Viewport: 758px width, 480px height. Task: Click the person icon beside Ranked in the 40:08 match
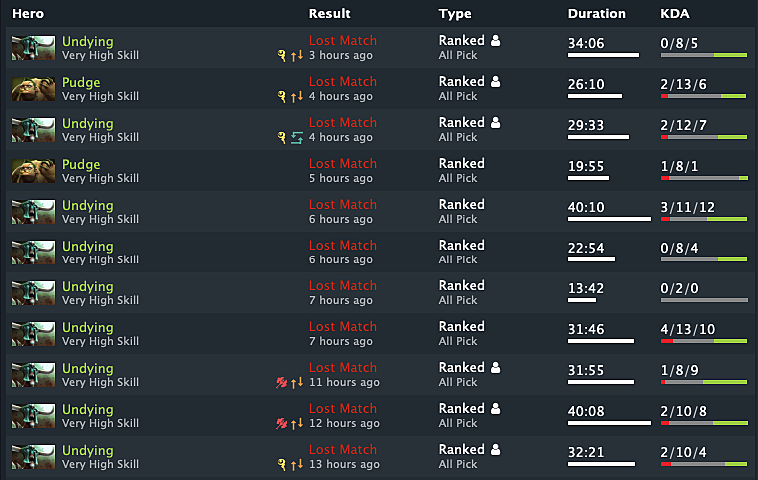coord(496,409)
